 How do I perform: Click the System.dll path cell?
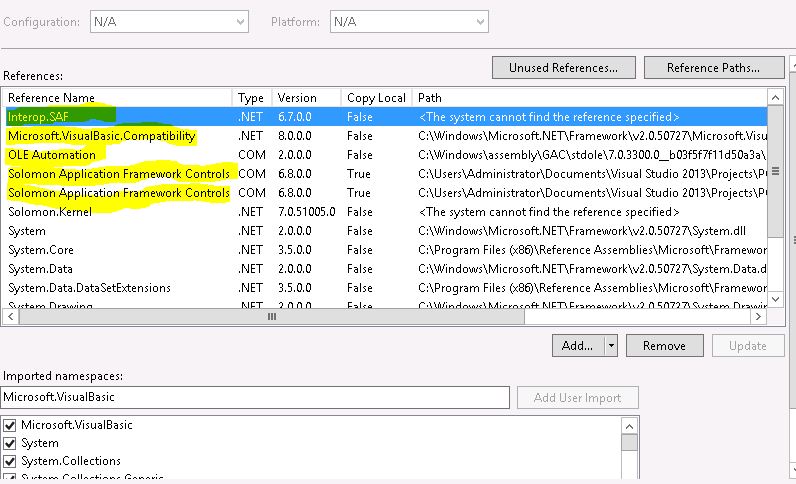click(x=582, y=231)
